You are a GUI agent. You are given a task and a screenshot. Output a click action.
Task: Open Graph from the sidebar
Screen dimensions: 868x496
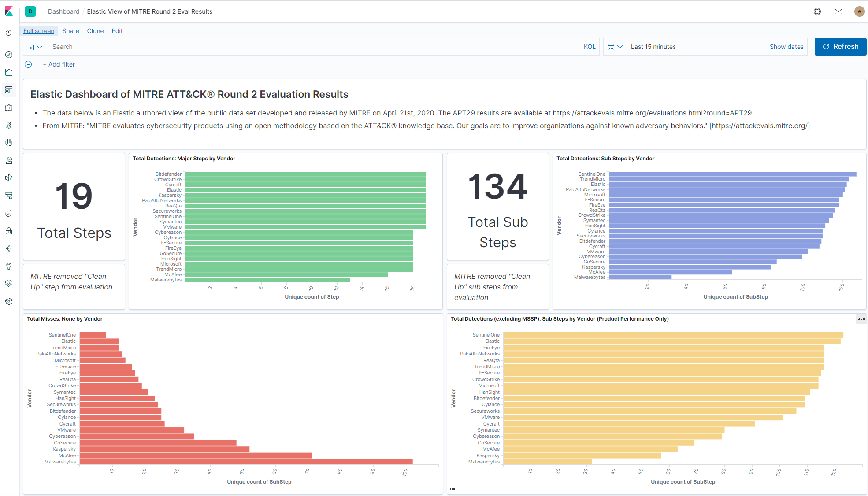pyautogui.click(x=9, y=248)
